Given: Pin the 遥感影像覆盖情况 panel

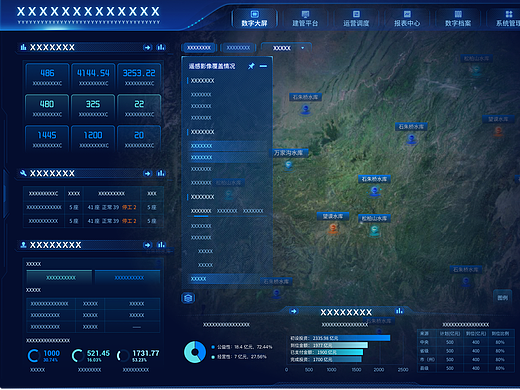Looking at the screenshot, I should tap(251, 66).
